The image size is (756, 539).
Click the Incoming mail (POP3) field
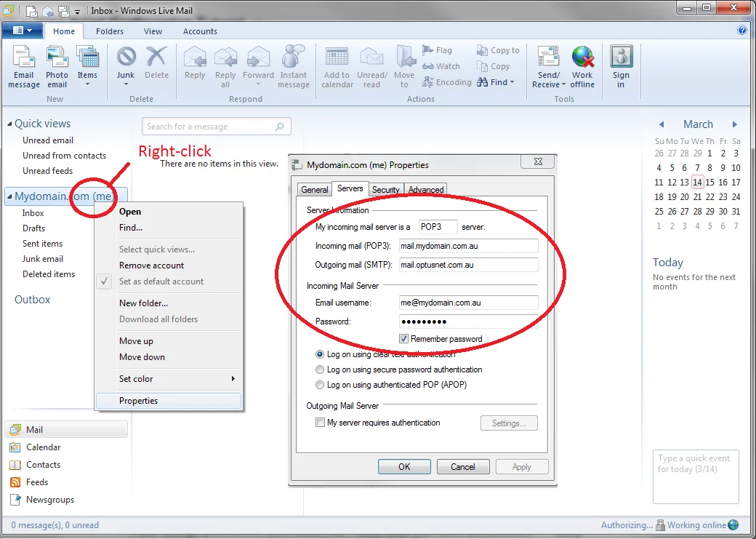(469, 246)
